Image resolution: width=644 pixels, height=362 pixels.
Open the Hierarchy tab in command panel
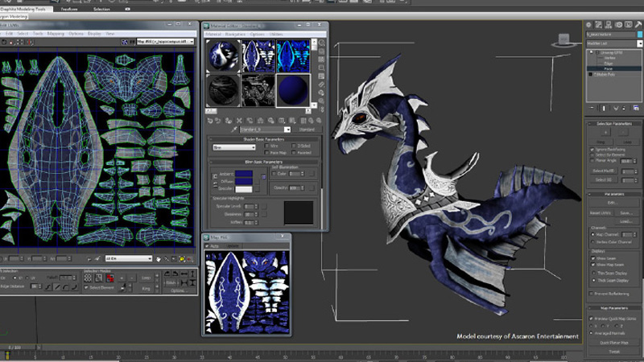click(x=607, y=25)
